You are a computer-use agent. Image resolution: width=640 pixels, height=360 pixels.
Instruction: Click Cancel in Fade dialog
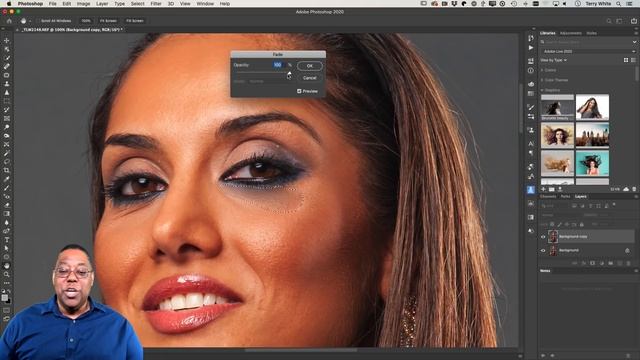coord(309,78)
